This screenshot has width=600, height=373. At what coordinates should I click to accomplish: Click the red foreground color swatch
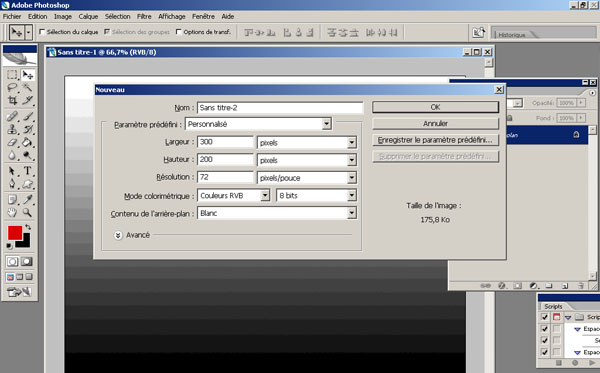15,232
